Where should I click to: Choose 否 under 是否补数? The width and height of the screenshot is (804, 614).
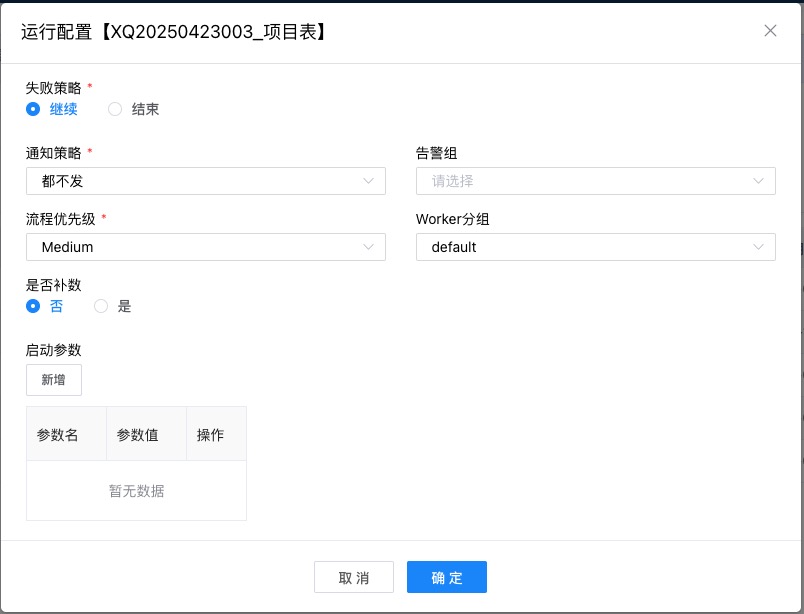[x=33, y=306]
